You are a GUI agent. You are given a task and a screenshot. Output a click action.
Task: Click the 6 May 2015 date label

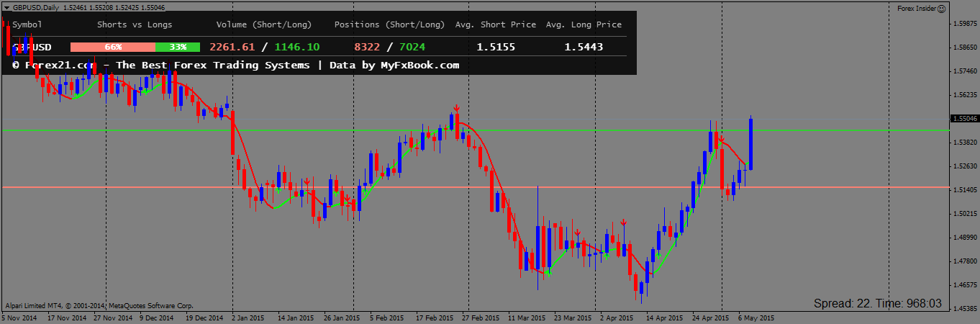[756, 317]
